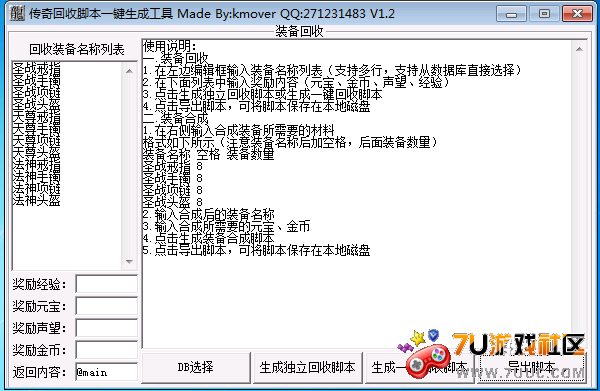Minimize the window
The image size is (600, 391).
pyautogui.click(x=511, y=14)
